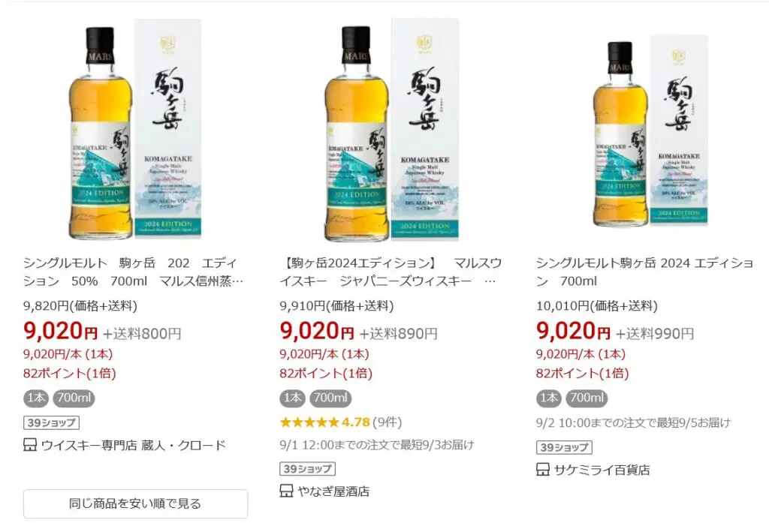Image resolution: width=769 pixels, height=532 pixels.
Task: Open title link 【駒ヶ岳2024エディション】 マルスウイスキー
Action: 391,272
